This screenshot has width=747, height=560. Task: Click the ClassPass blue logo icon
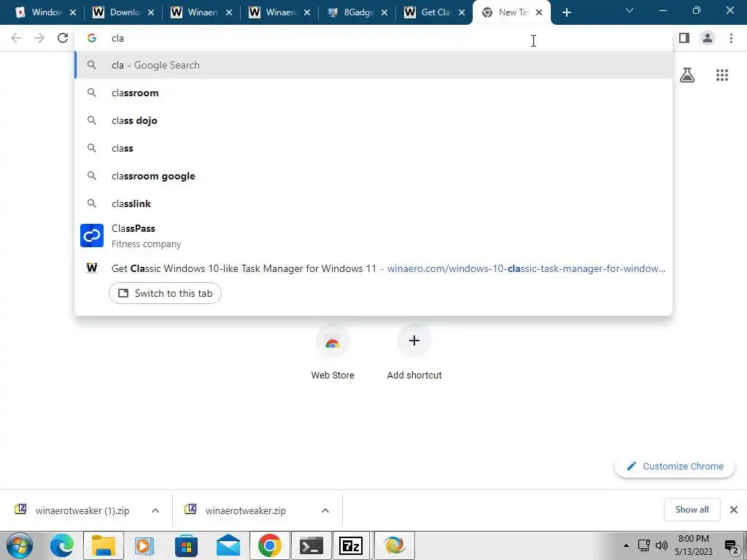coord(92,236)
